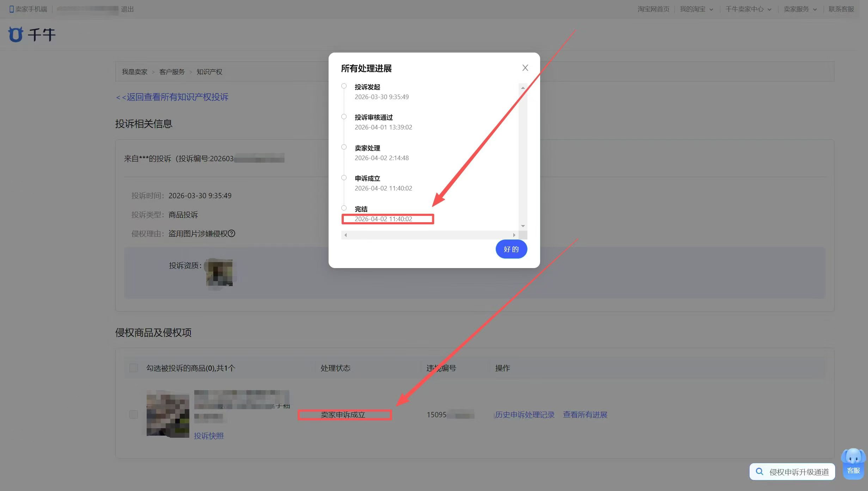Click the 千牛 logo icon
Screen dimensions: 868x491
click(16, 35)
